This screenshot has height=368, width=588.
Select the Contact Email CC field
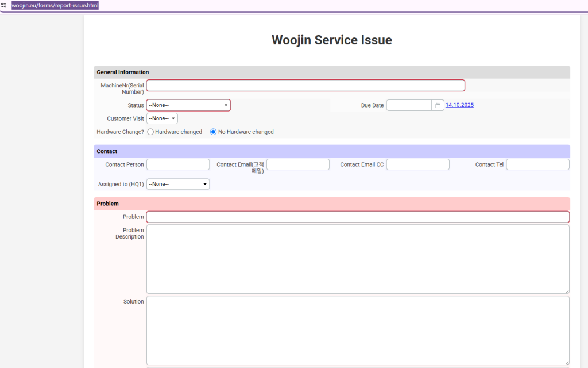pyautogui.click(x=417, y=164)
